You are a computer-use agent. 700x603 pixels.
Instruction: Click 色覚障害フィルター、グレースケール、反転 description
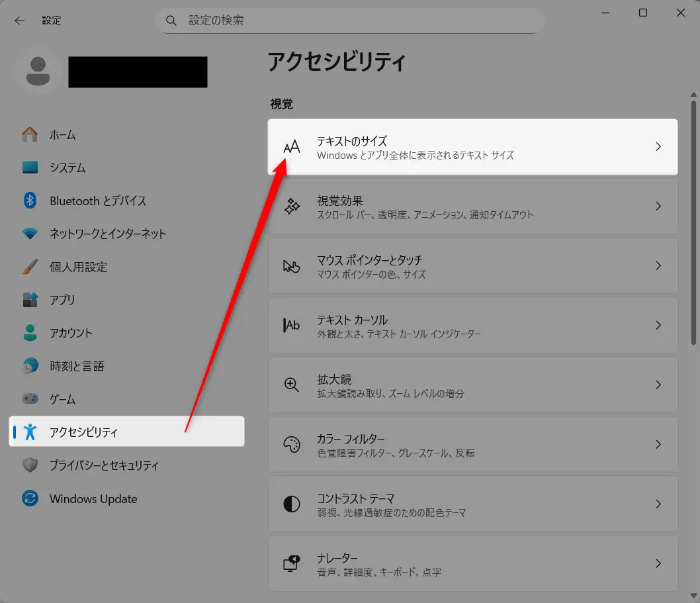click(x=396, y=453)
